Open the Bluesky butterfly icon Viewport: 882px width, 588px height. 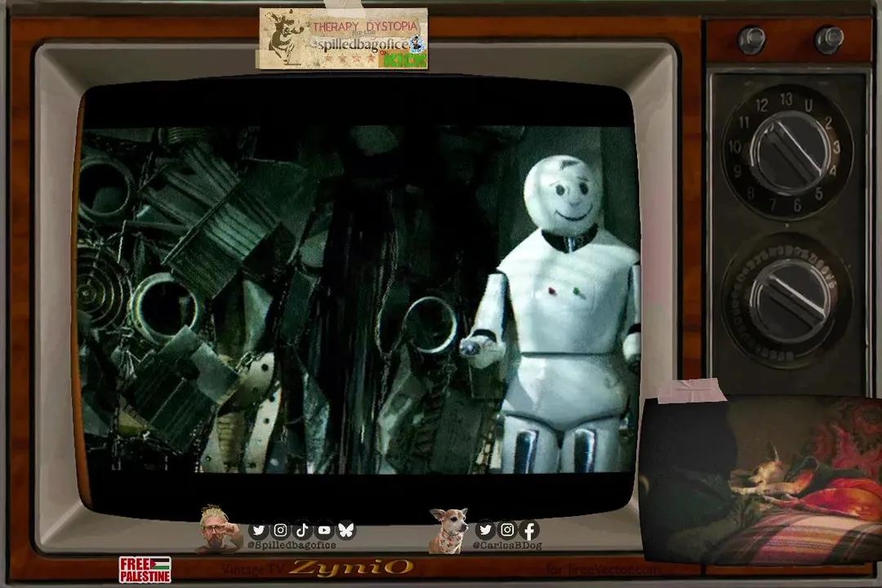point(346,530)
